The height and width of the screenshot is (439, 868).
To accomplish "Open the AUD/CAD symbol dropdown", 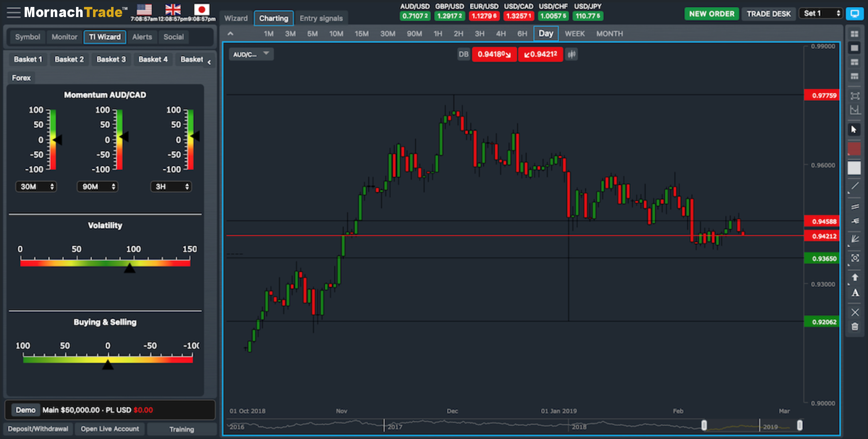I will [x=251, y=54].
